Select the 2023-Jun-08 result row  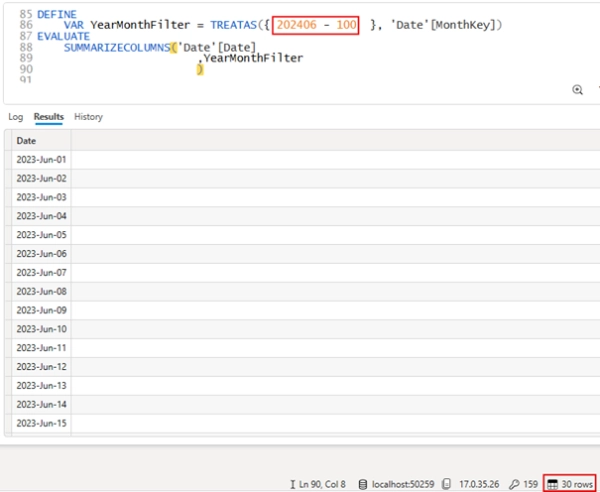[41, 292]
